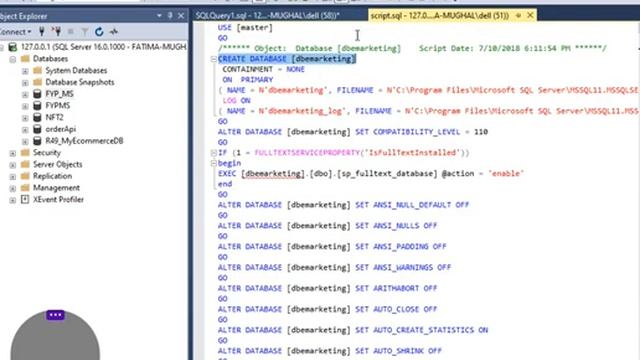Click the Connect Object Explorer plug icon
The image size is (640, 360).
42,31
